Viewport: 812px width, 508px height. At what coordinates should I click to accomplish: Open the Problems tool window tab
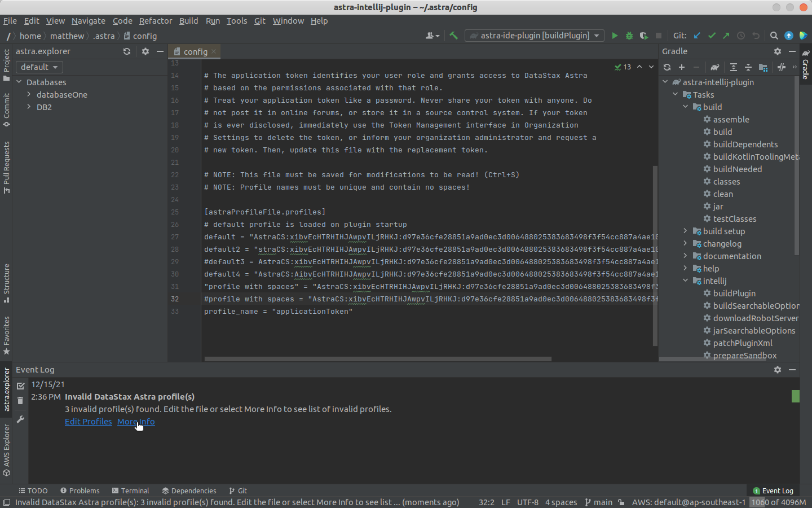point(80,491)
